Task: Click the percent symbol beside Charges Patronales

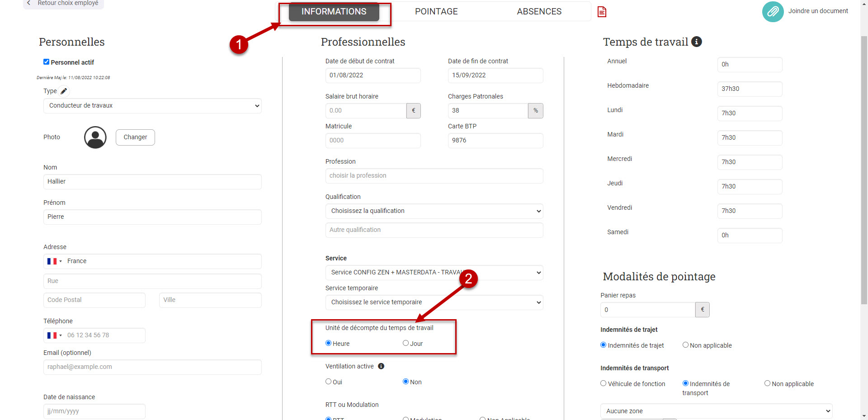Action: pyautogui.click(x=536, y=111)
